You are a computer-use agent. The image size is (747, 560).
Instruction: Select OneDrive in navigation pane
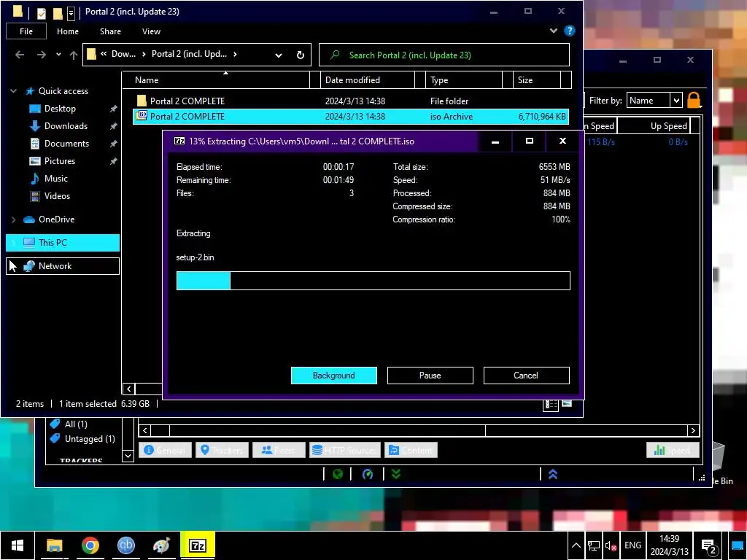(x=56, y=219)
